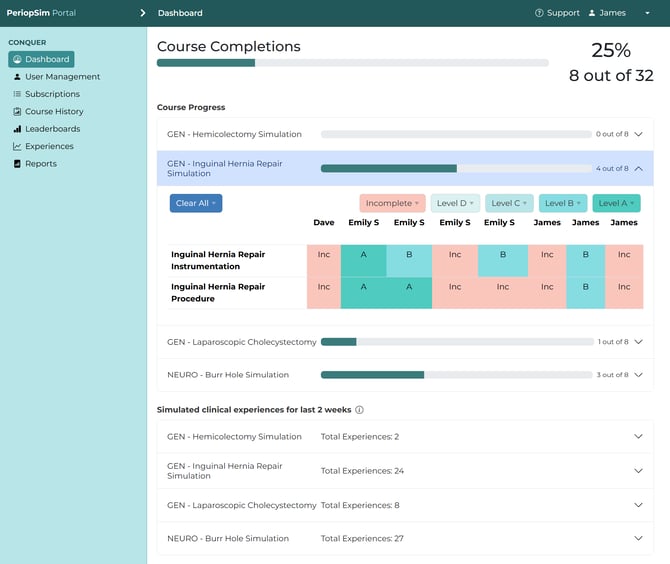Go to User Management
This screenshot has width=670, height=564.
coord(62,77)
